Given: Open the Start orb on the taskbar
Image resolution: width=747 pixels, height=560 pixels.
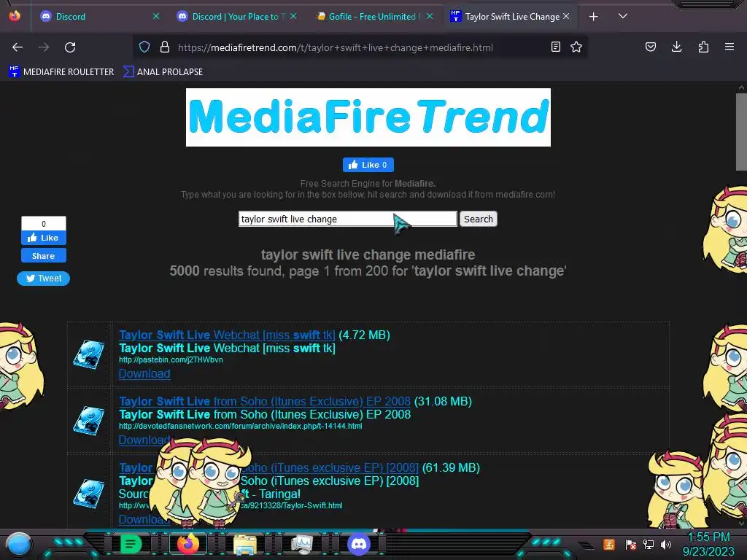Looking at the screenshot, I should pyautogui.click(x=18, y=544).
